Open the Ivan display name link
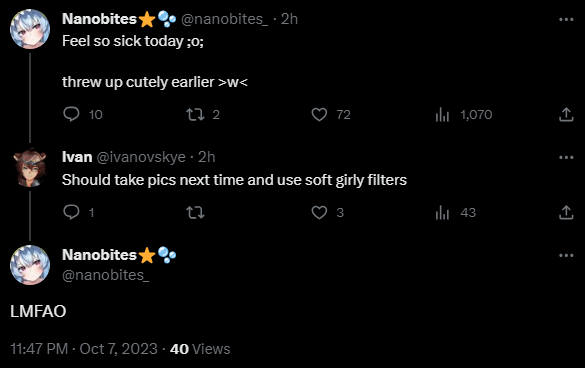 [x=77, y=157]
